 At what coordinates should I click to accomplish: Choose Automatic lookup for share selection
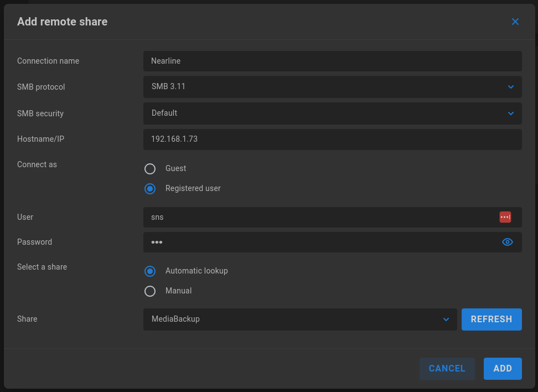(150, 271)
